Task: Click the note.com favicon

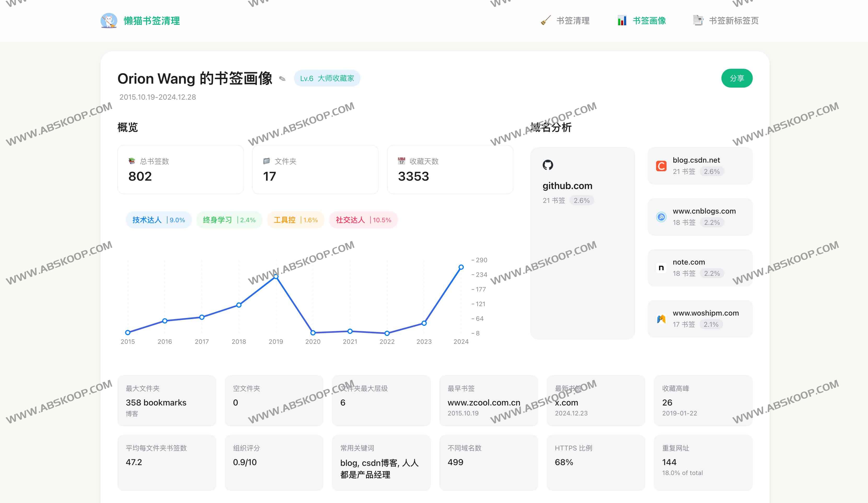Action: pos(661,268)
